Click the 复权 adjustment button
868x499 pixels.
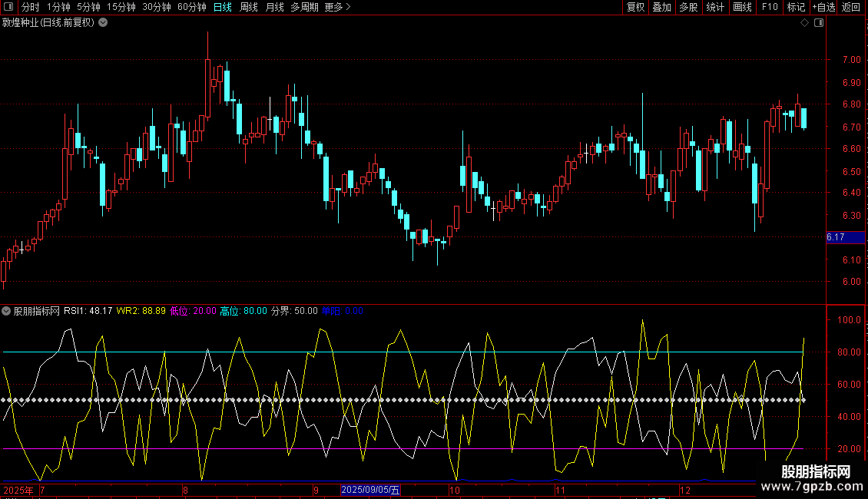click(x=635, y=8)
